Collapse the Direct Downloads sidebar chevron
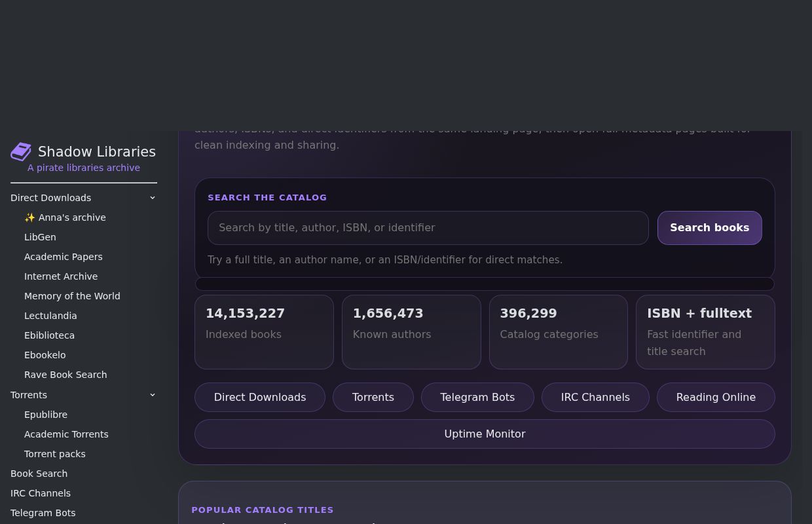Screen dimensions: 812x524 (153, 198)
